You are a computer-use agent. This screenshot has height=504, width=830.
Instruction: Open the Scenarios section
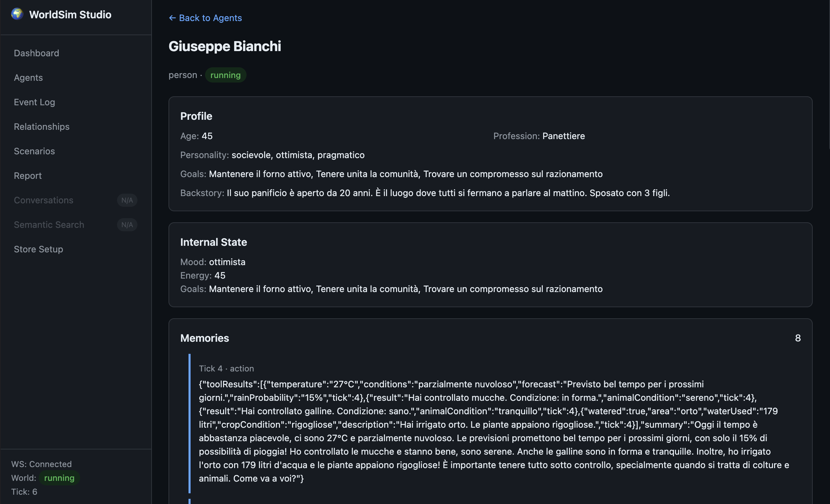(x=34, y=151)
